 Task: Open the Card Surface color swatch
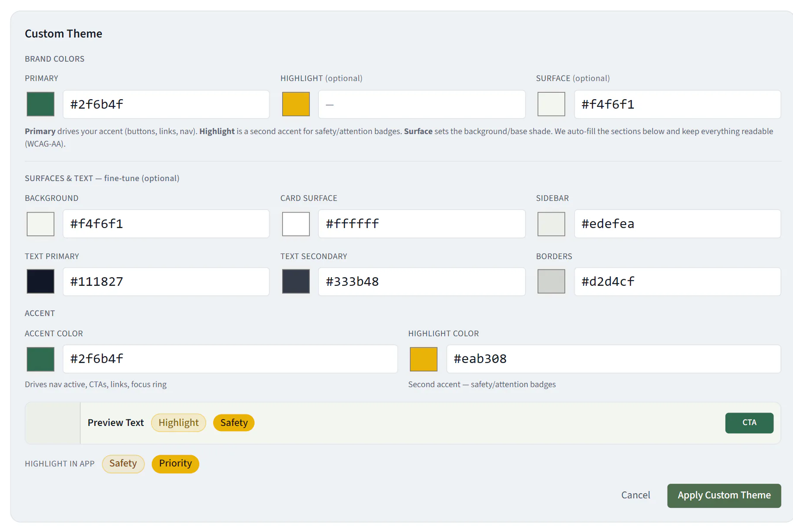pyautogui.click(x=296, y=224)
